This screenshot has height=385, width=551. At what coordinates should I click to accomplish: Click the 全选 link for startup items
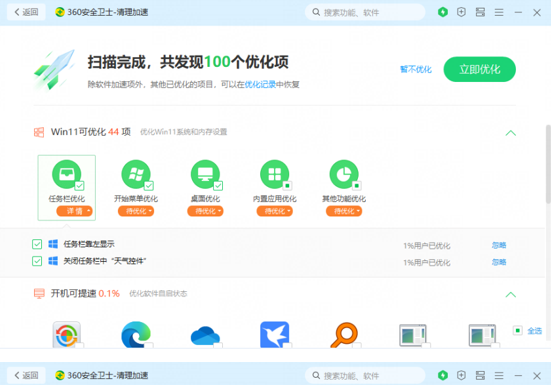click(534, 331)
